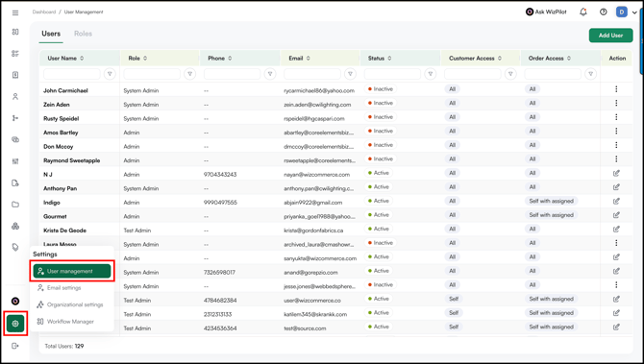The image size is (644, 364).
Task: Click the Status filter input field
Action: pyautogui.click(x=392, y=74)
